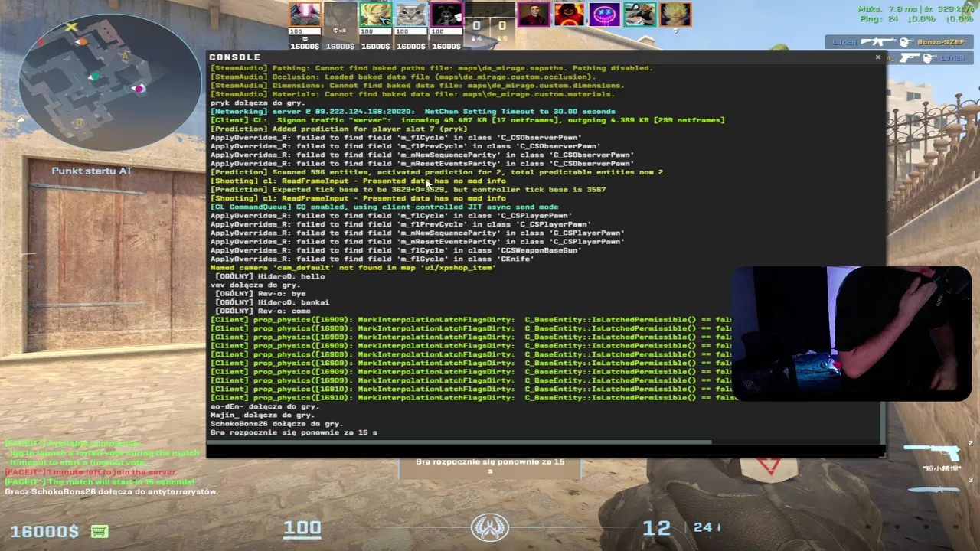Select the red hooded figure avatar
This screenshot has height=551, width=980.
click(568, 15)
